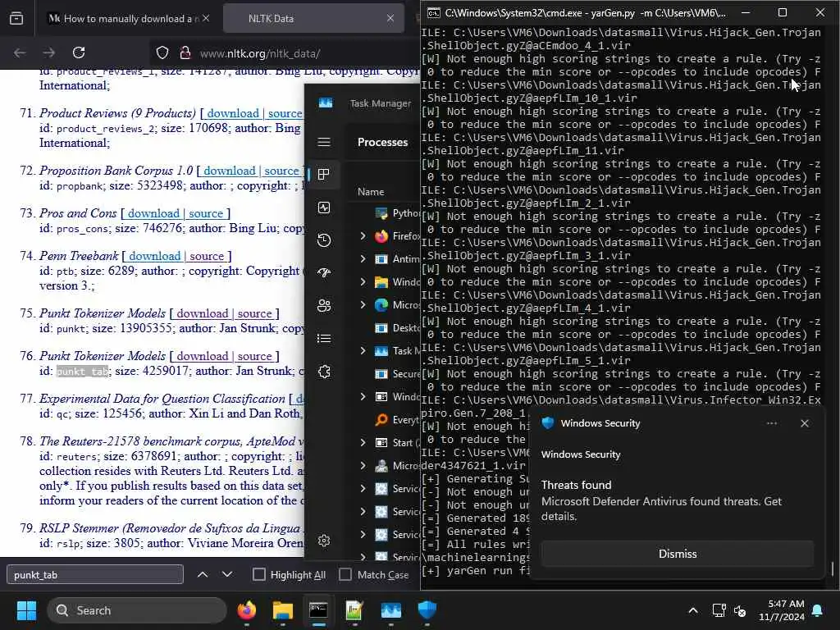Image resolution: width=840 pixels, height=630 pixels.
Task: Open Performance page in Task Manager sidebar
Action: 324,208
